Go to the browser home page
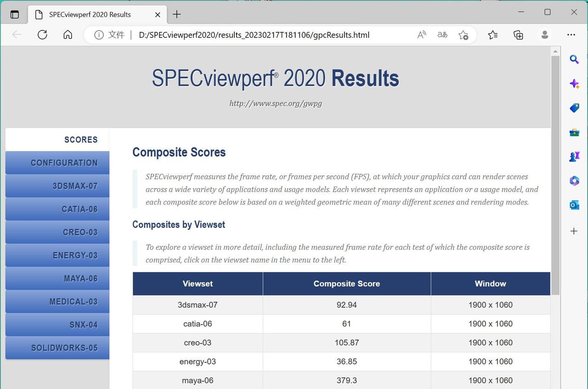Image resolution: width=588 pixels, height=389 pixels. click(x=68, y=35)
